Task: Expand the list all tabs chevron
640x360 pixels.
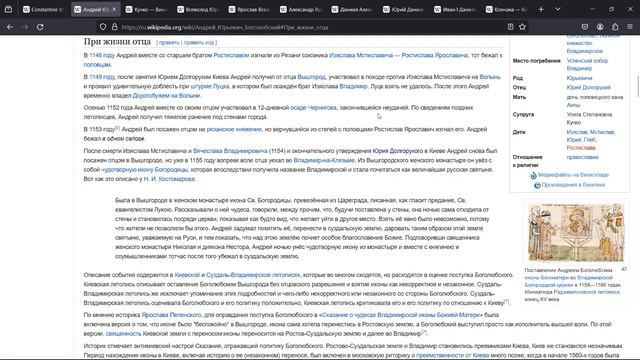Action: (x=558, y=9)
